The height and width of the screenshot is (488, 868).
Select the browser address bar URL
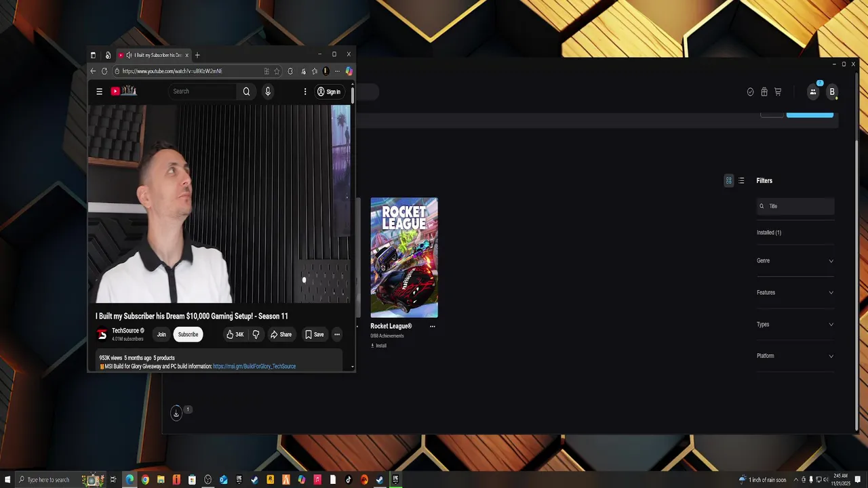coord(172,71)
